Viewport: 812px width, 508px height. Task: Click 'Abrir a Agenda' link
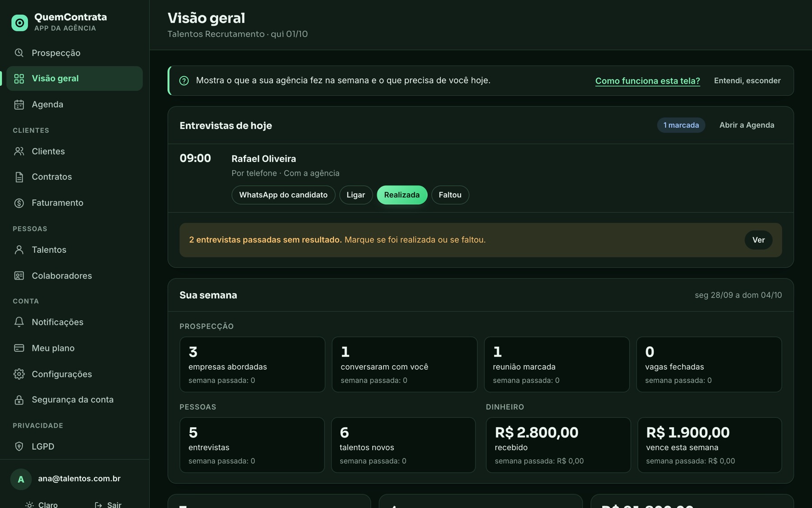747,125
